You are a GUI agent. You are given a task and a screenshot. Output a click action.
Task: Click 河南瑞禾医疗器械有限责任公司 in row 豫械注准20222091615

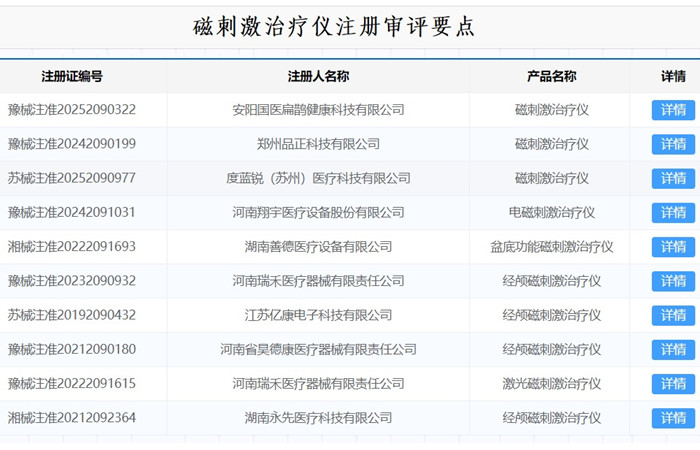pyautogui.click(x=318, y=384)
